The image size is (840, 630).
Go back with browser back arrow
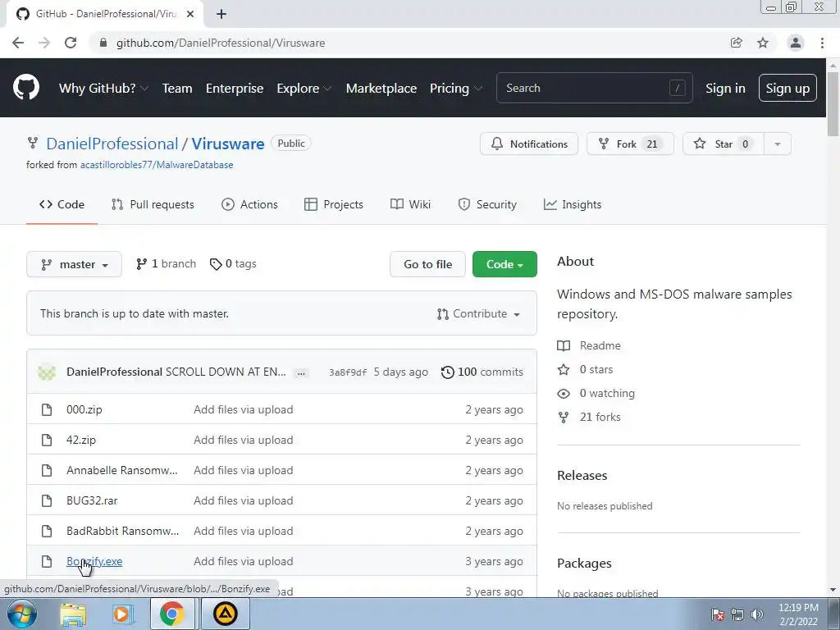point(18,43)
